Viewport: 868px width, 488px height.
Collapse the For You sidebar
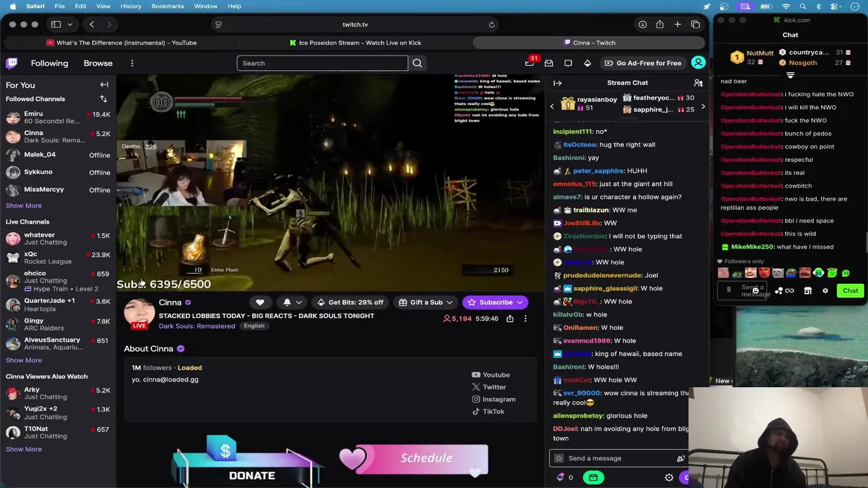click(x=104, y=85)
